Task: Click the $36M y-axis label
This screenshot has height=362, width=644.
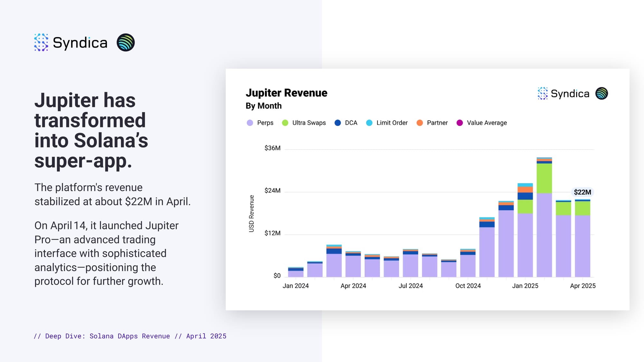Action: pos(272,148)
